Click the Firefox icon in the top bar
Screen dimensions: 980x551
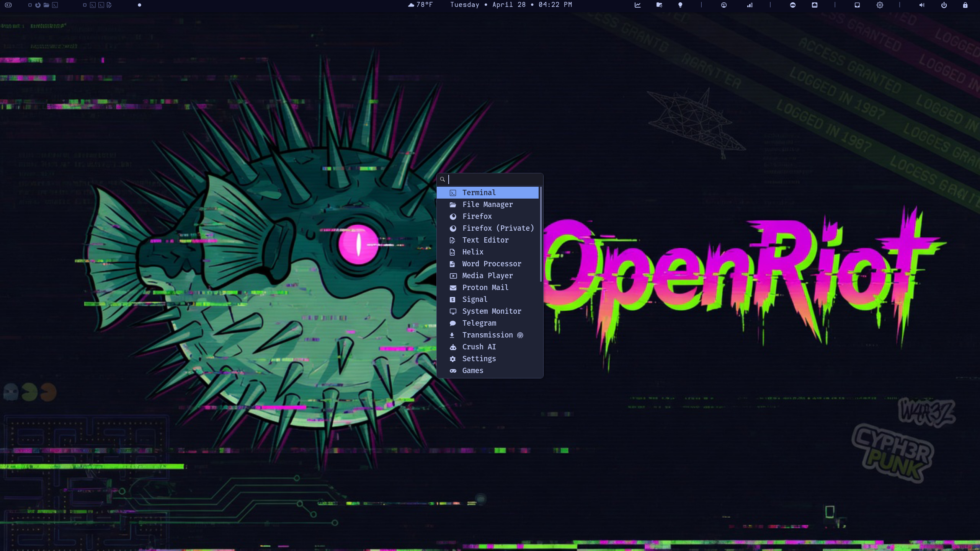[38, 5]
